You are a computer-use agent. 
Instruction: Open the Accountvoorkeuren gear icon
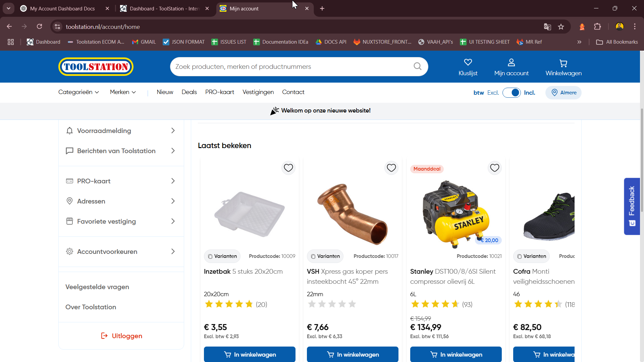pyautogui.click(x=69, y=251)
